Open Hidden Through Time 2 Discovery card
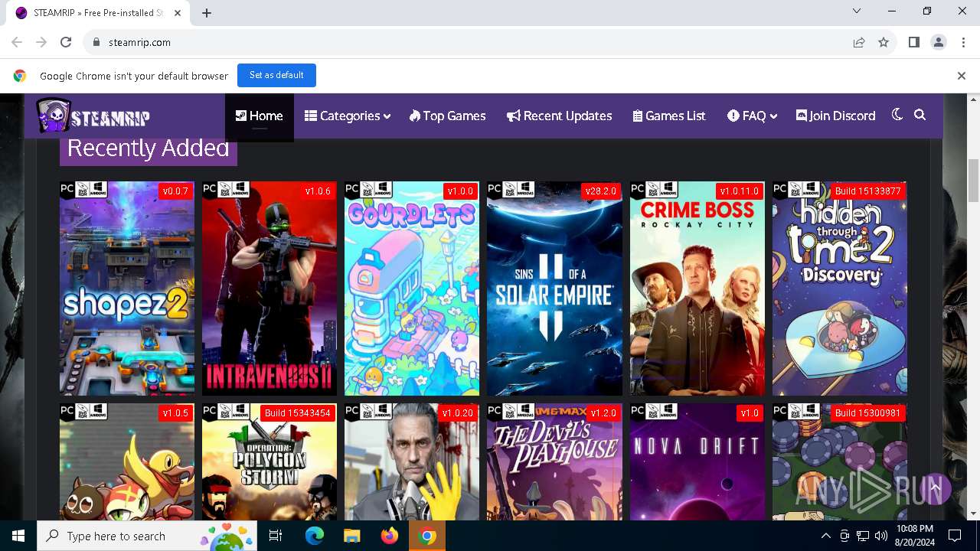The image size is (980, 551). click(840, 289)
